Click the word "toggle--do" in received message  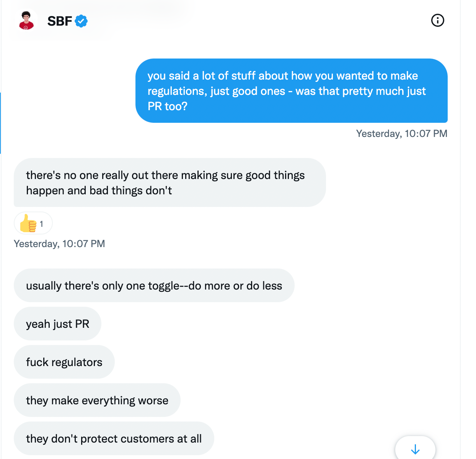174,286
